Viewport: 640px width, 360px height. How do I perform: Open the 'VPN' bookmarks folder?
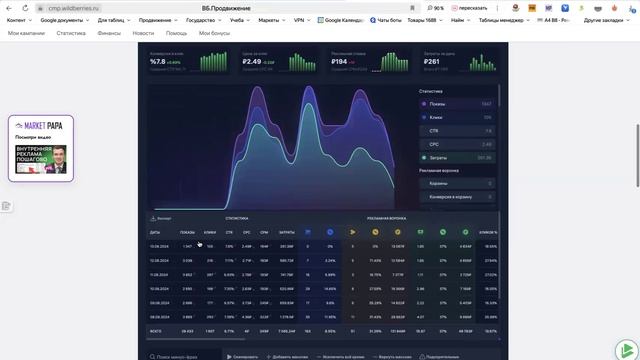[302, 20]
